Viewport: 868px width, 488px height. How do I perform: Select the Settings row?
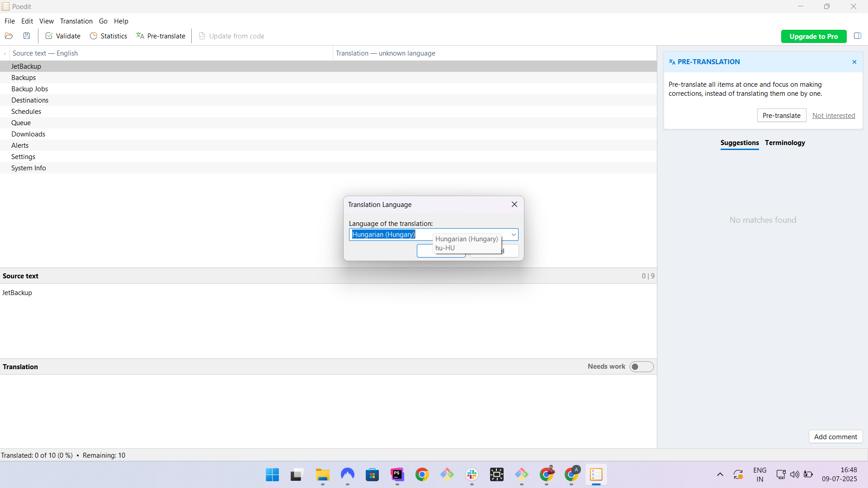pyautogui.click(x=328, y=157)
